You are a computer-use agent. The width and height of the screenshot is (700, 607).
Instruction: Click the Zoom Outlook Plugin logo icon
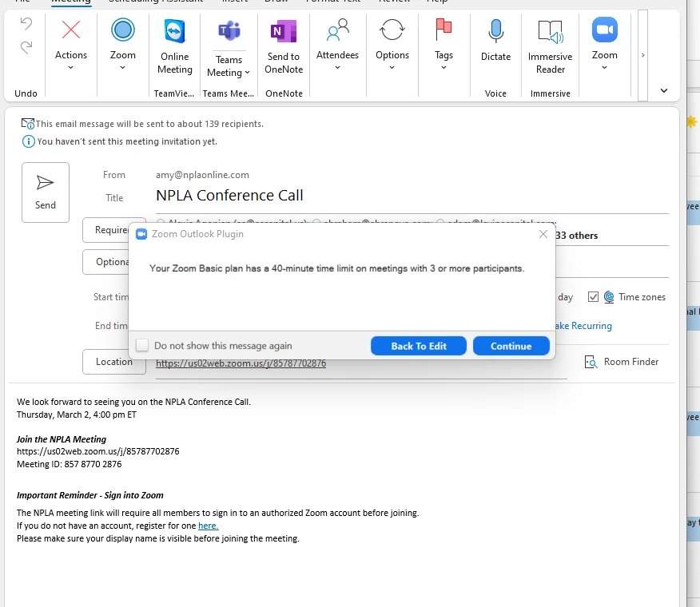click(x=141, y=234)
